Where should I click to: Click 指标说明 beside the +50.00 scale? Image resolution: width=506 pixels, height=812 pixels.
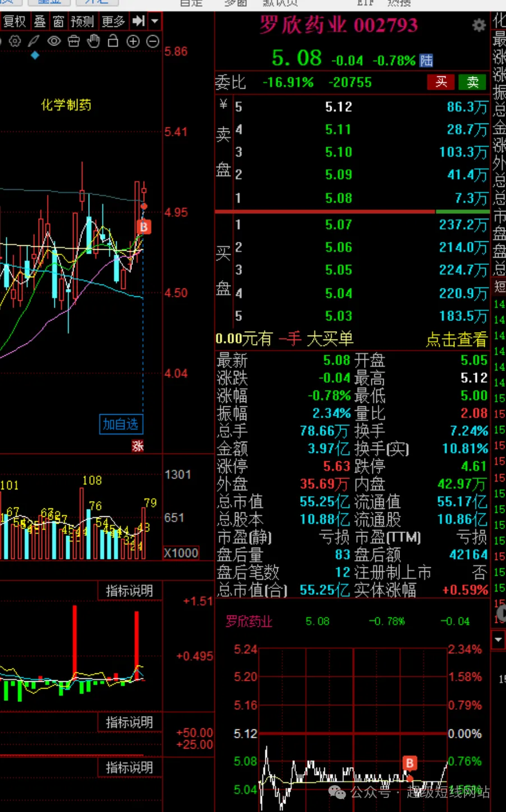point(130,722)
